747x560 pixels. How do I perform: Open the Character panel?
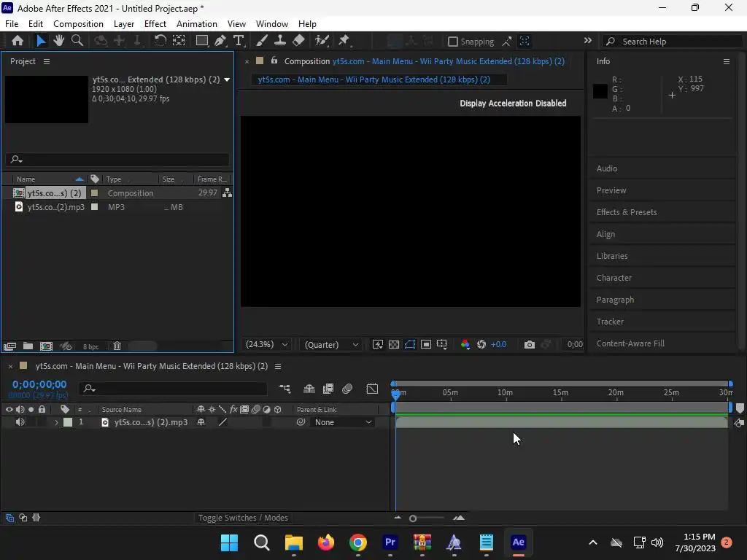(614, 278)
